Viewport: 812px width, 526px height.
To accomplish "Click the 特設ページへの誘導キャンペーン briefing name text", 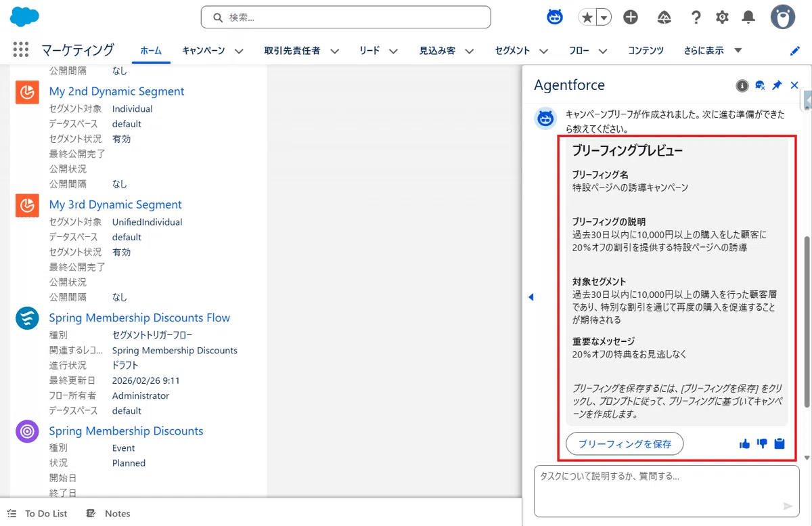I will 630,188.
